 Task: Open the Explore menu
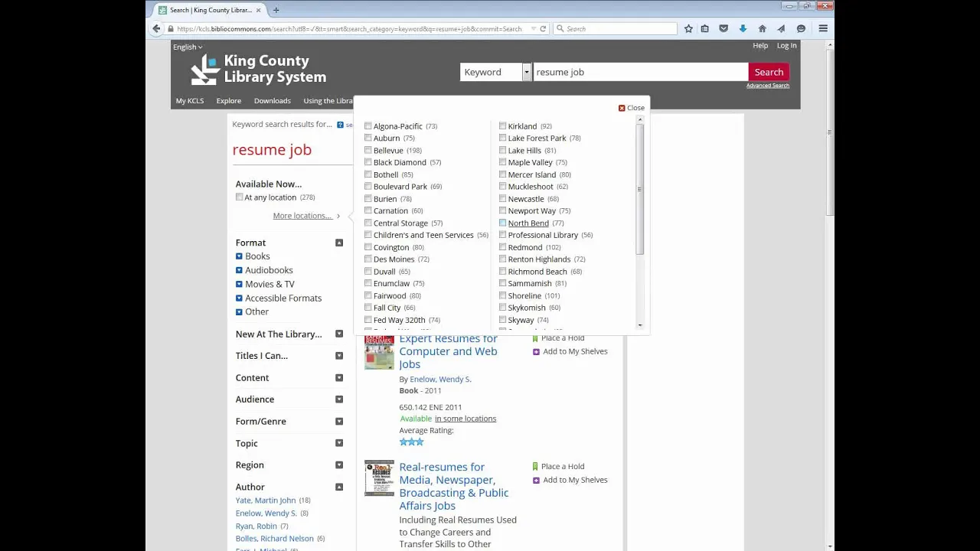tap(228, 101)
